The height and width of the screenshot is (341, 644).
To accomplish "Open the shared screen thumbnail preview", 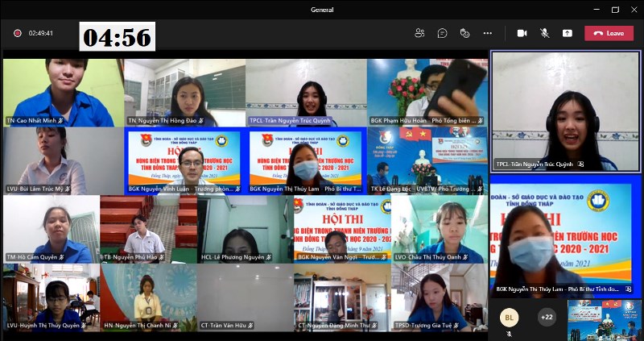I will pos(605,317).
